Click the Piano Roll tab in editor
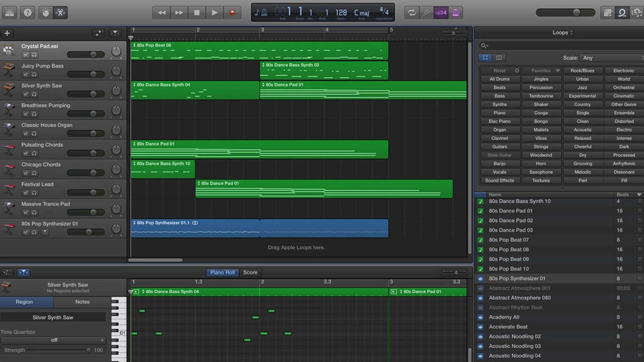The height and width of the screenshot is (362, 644). tap(222, 272)
